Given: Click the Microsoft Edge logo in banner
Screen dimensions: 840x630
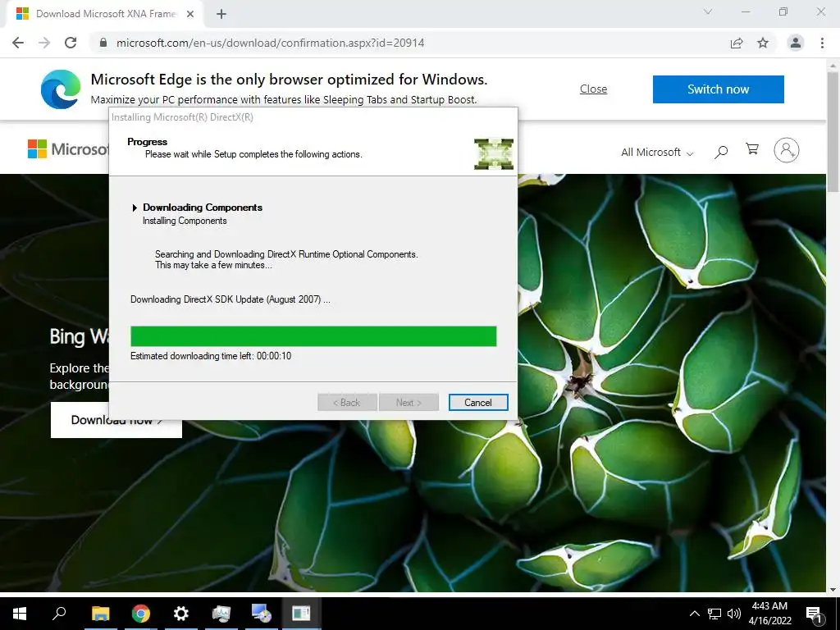Looking at the screenshot, I should click(61, 89).
